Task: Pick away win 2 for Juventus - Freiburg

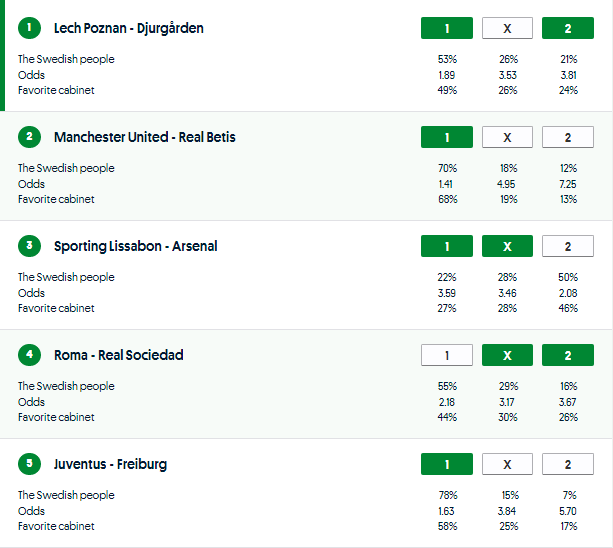Action: pyautogui.click(x=567, y=464)
